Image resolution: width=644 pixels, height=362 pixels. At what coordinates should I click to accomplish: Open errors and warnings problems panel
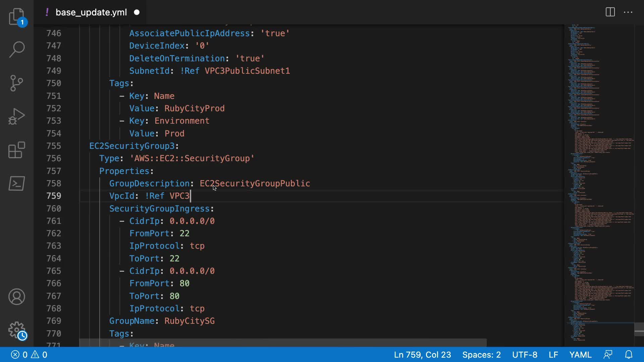[29, 355]
